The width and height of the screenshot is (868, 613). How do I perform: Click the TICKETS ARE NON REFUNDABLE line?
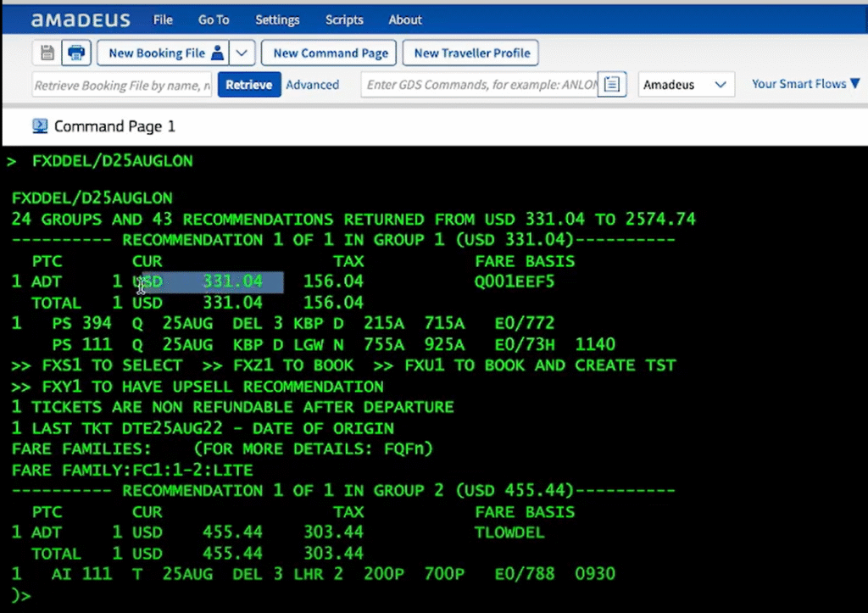coord(232,407)
